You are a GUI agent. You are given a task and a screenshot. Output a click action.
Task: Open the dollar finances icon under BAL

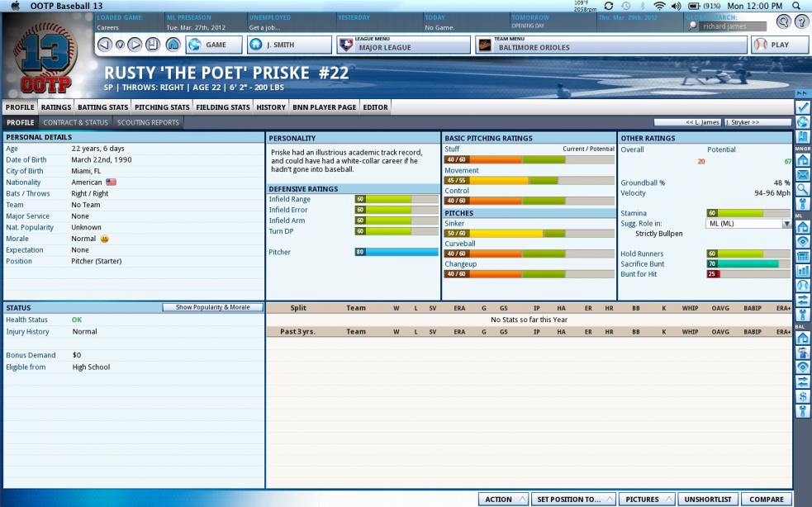(x=803, y=396)
